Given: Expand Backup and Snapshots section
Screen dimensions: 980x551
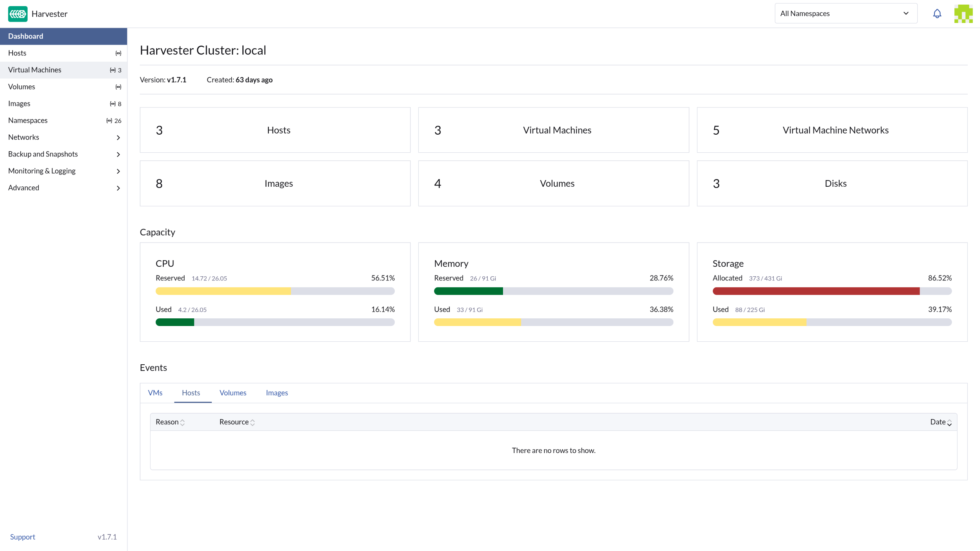Looking at the screenshot, I should (64, 154).
